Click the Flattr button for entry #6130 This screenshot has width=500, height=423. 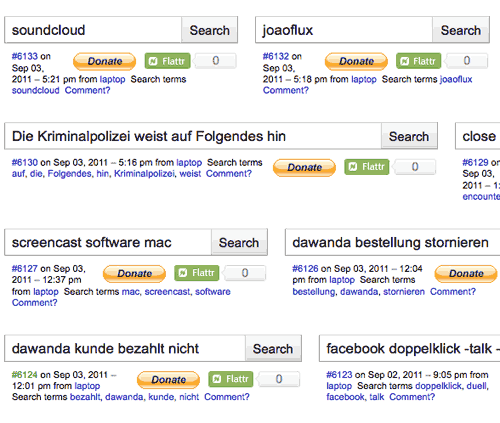click(x=367, y=167)
